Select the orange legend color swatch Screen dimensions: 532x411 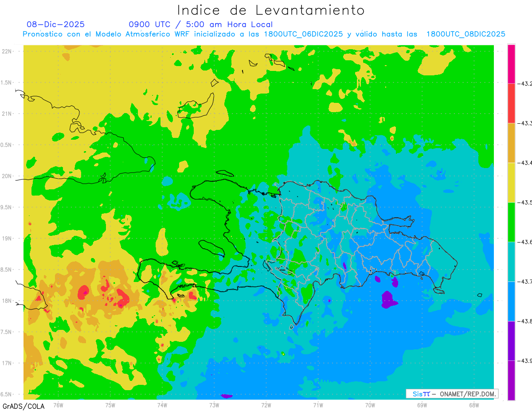coord(511,143)
